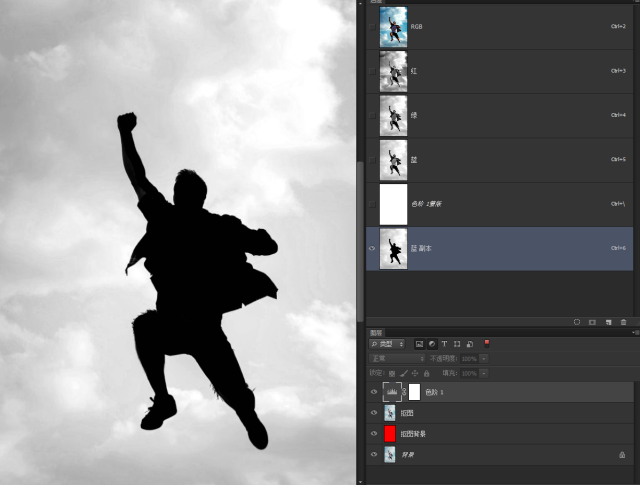The height and width of the screenshot is (485, 640).
Task: Show the RGB channel visibility
Action: coord(373,27)
